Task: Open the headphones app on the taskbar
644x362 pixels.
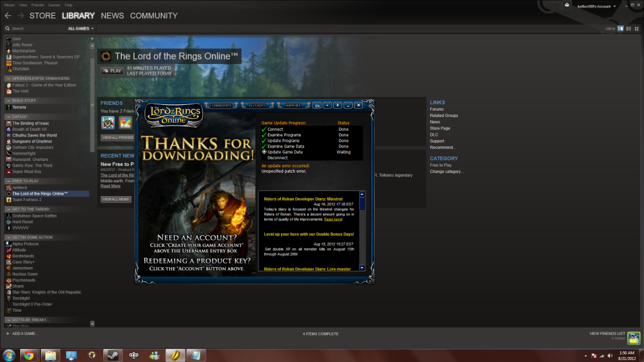Action: coord(92,356)
